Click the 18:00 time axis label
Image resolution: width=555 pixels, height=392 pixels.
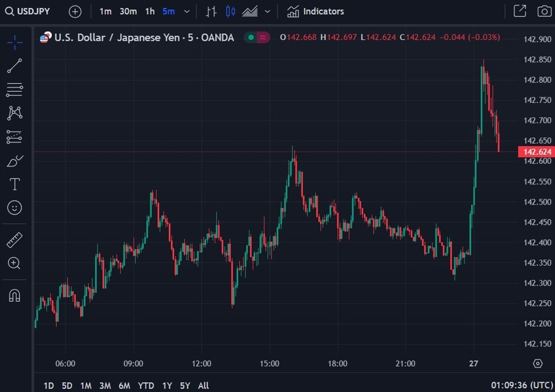click(337, 364)
